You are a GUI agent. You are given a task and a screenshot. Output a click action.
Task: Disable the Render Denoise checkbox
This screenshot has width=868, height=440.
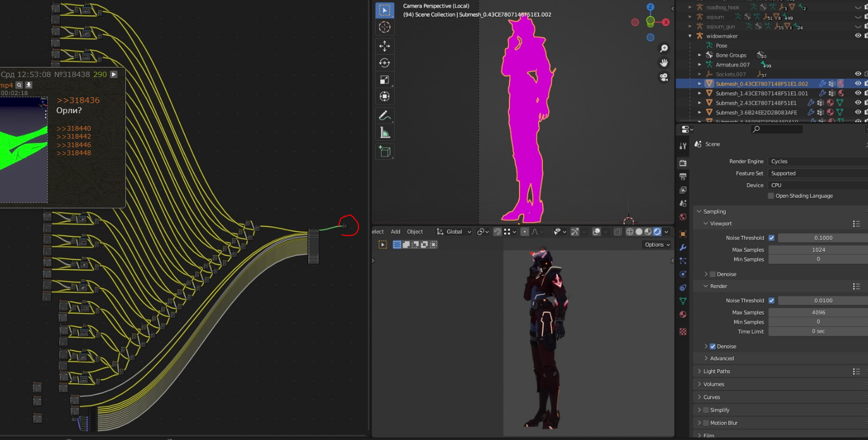coord(712,346)
